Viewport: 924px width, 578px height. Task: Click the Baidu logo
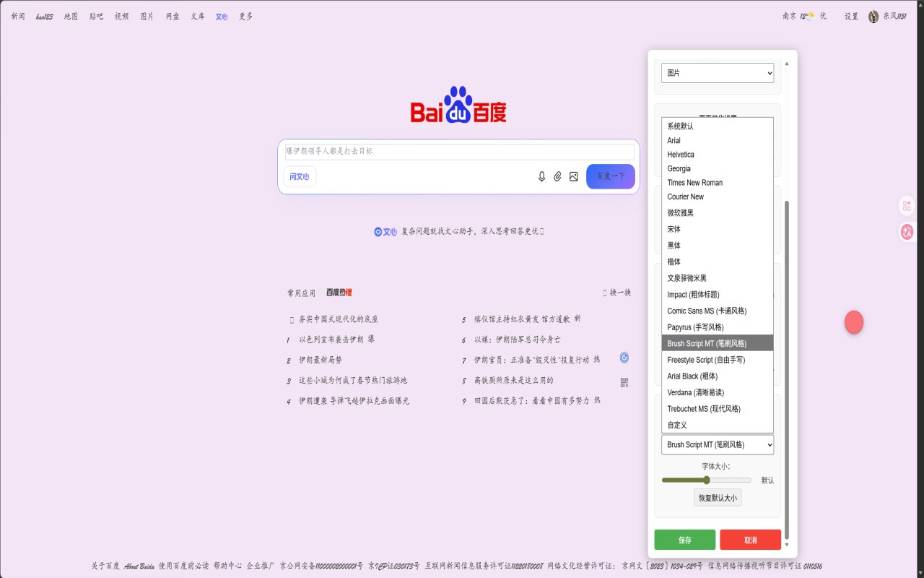click(458, 105)
